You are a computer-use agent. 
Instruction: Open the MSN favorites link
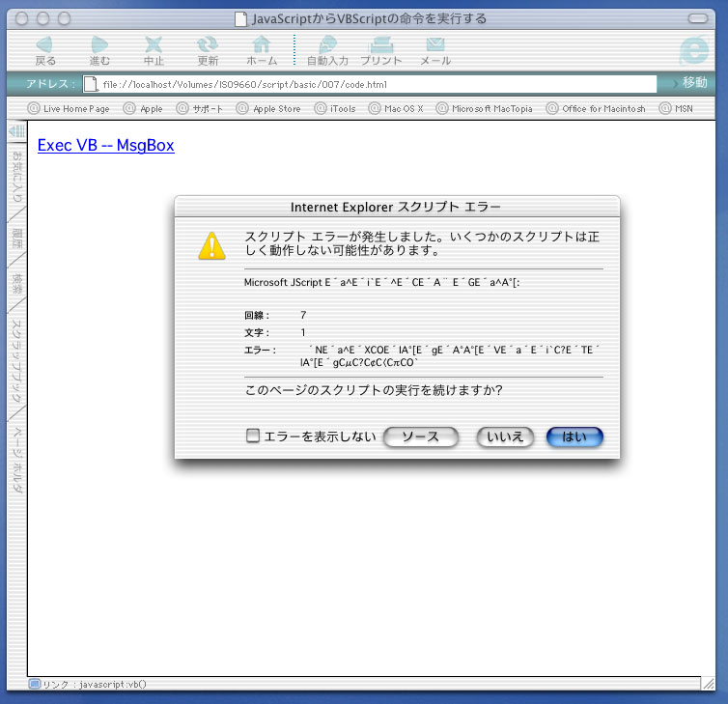point(676,109)
